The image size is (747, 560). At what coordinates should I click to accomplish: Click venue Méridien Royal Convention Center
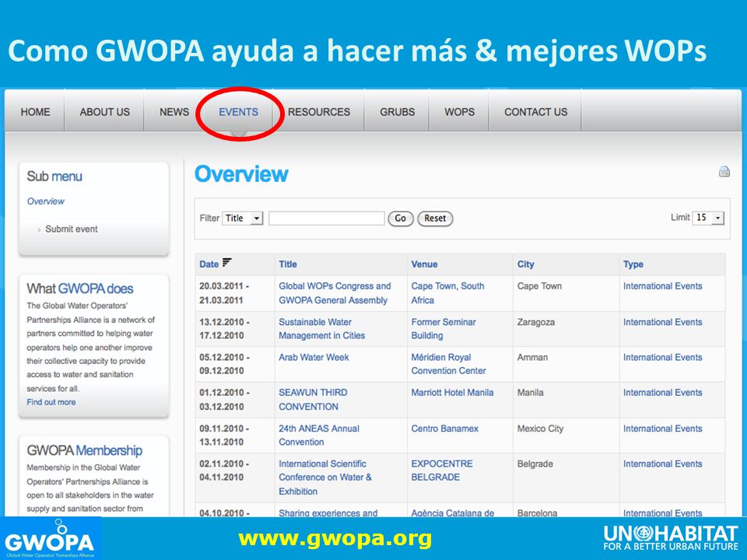(449, 364)
